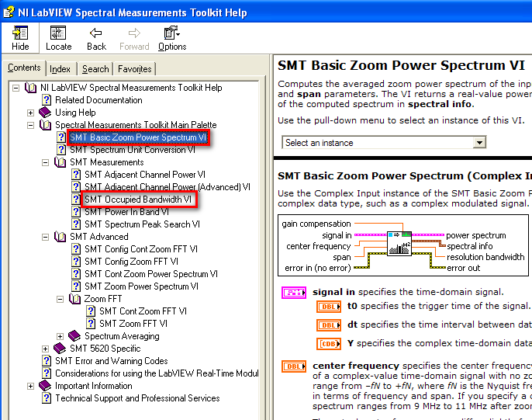Click the Technical Support and Professional Services icon
The width and height of the screenshot is (532, 420).
coord(47,398)
